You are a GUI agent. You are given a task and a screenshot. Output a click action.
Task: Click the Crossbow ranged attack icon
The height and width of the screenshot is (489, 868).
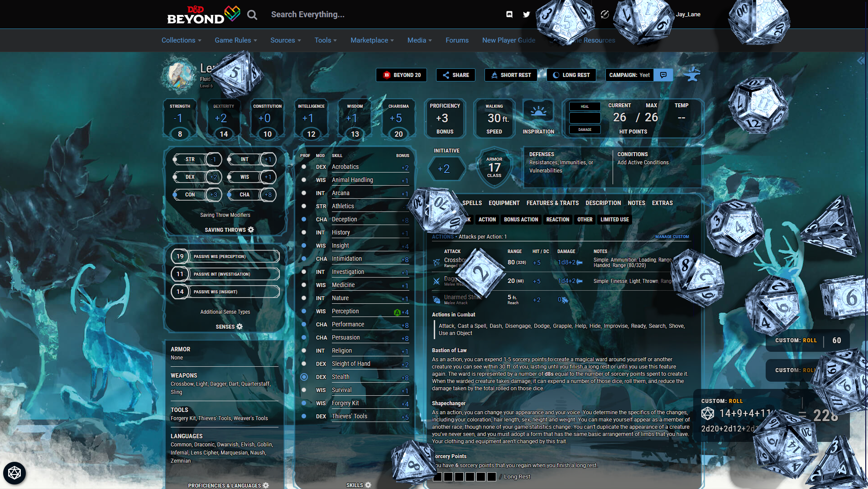pos(436,263)
